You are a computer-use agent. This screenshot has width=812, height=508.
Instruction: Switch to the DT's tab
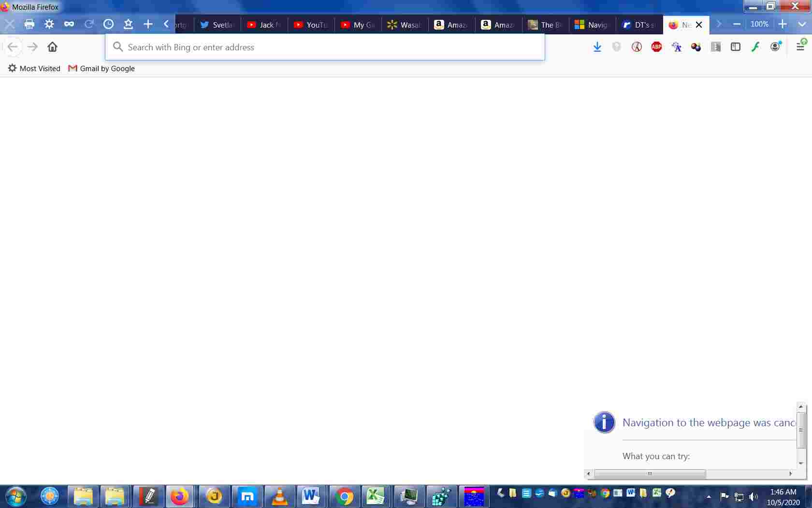coord(639,25)
